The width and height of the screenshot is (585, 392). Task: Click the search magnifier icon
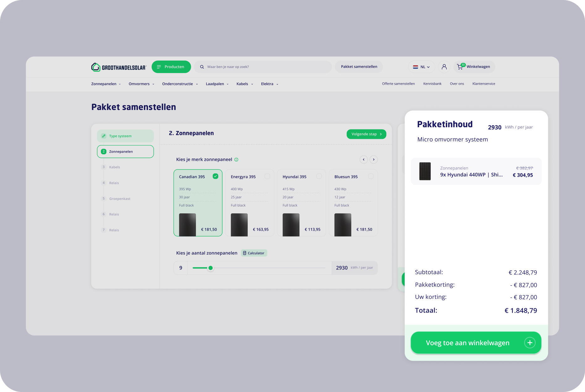(x=202, y=67)
